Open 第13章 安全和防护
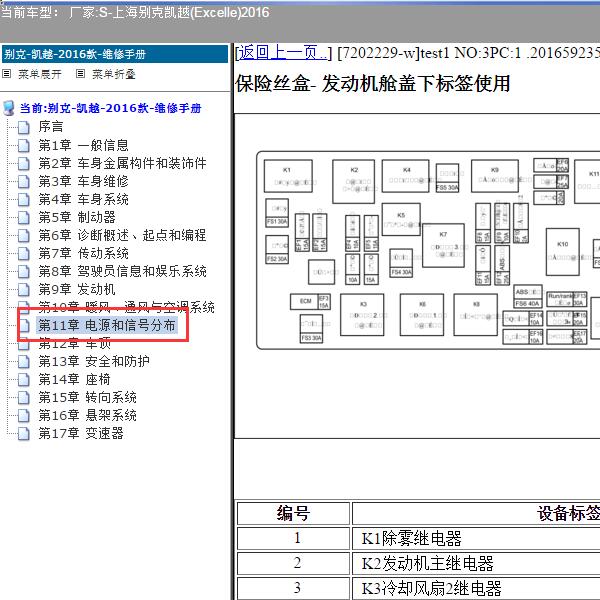Image resolution: width=600 pixels, height=600 pixels. [94, 361]
